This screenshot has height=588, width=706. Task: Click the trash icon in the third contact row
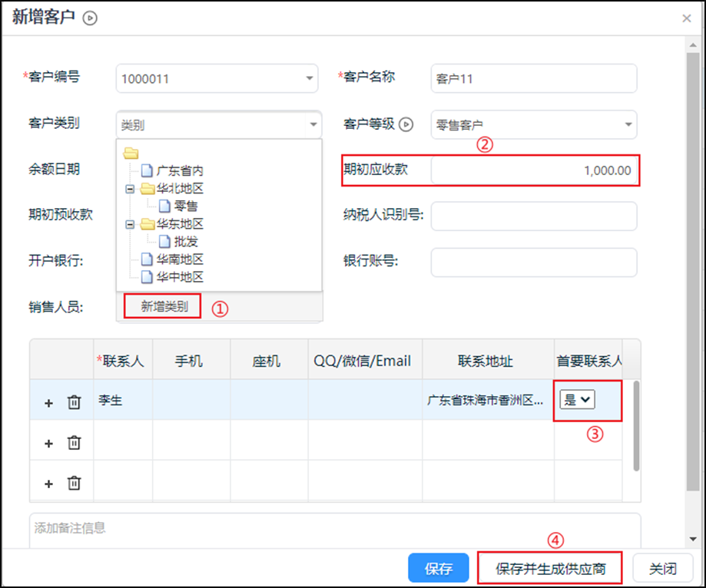pyautogui.click(x=74, y=484)
